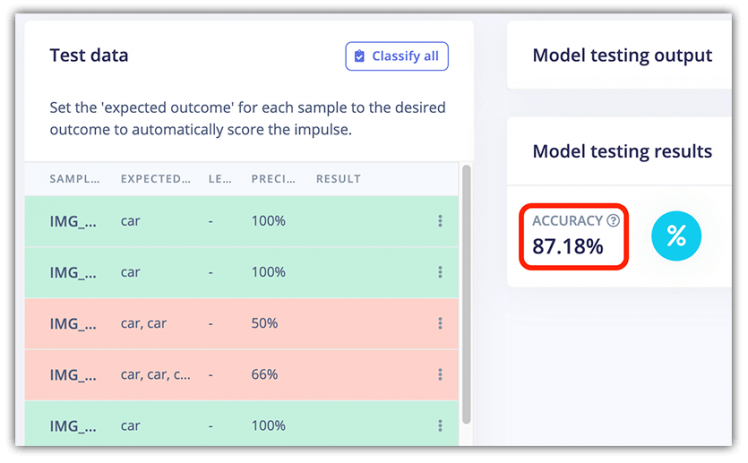Open the three-dot menu of the last car row

pyautogui.click(x=440, y=425)
